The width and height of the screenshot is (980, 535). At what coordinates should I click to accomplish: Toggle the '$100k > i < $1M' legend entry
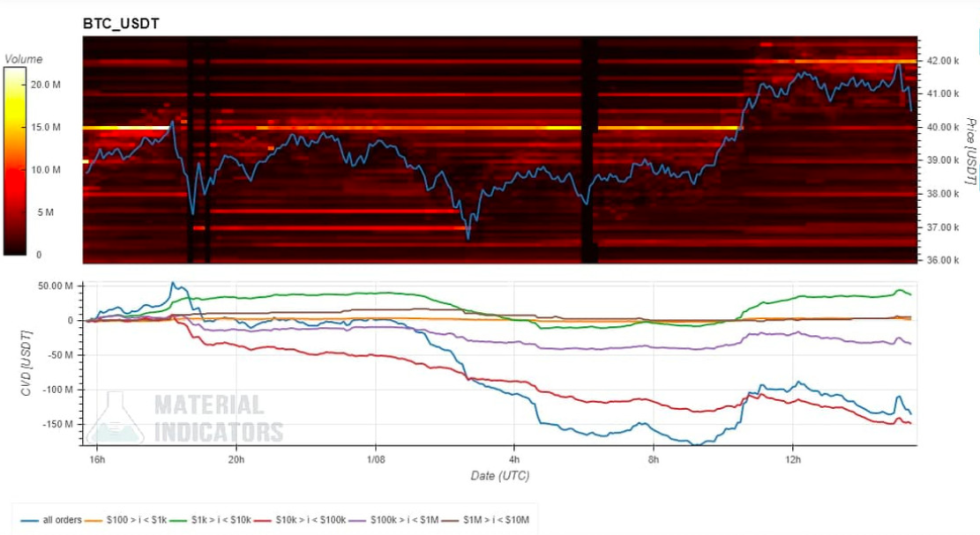pyautogui.click(x=393, y=519)
